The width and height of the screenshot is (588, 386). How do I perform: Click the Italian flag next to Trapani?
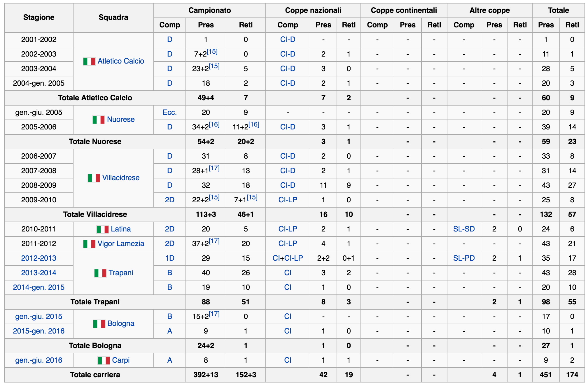(100, 273)
